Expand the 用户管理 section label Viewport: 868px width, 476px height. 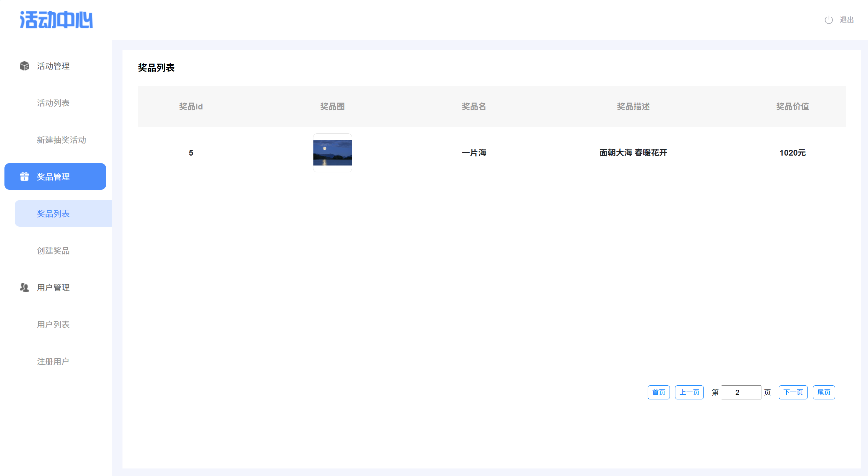pyautogui.click(x=53, y=288)
